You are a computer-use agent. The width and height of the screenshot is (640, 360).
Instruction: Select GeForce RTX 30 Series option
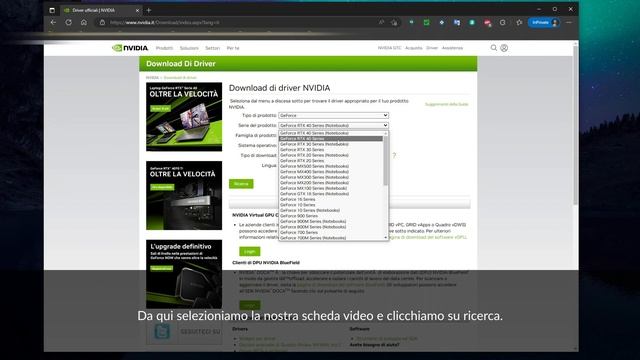[331, 150]
